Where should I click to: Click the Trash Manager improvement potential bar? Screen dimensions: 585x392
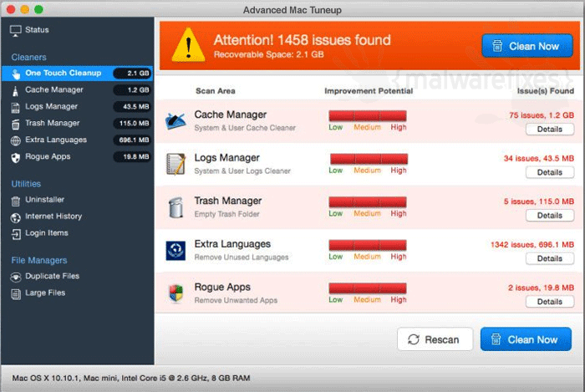point(368,201)
